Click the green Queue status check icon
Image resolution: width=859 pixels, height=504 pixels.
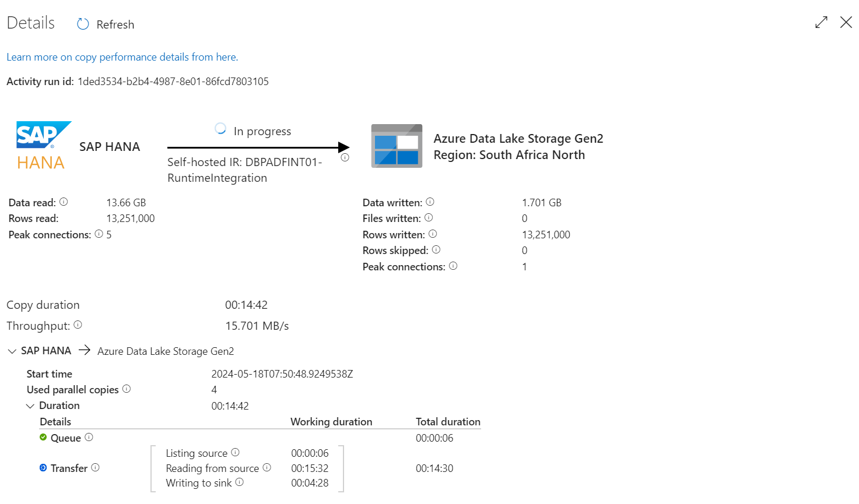(x=43, y=437)
